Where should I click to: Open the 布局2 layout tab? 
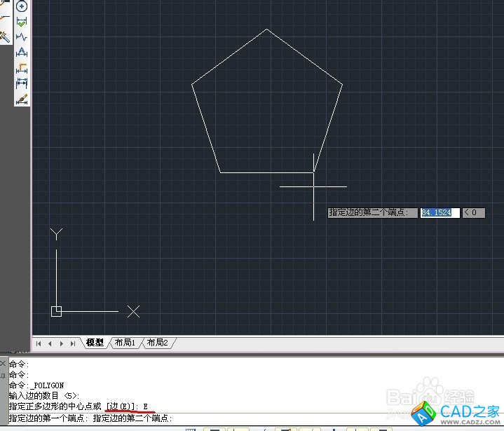[x=158, y=343]
